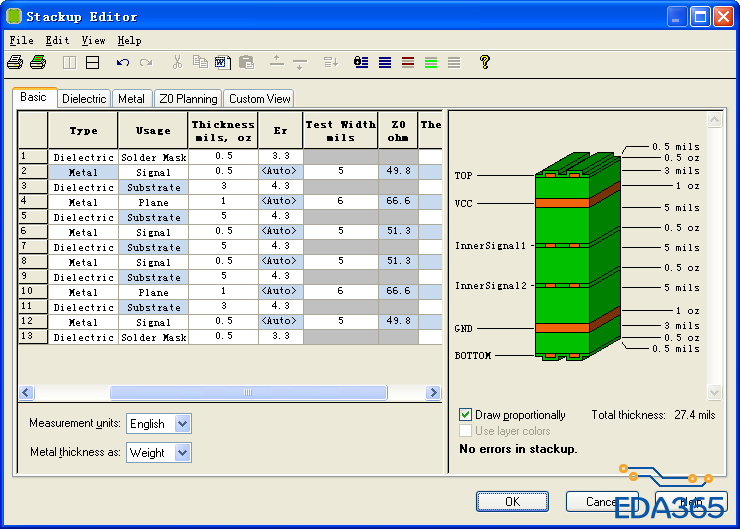Click the Thickness cell of row 3
This screenshot has width=740, height=529.
click(x=224, y=187)
